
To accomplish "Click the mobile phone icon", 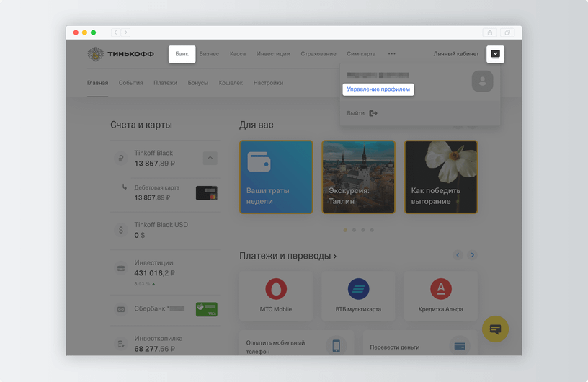I will 337,346.
